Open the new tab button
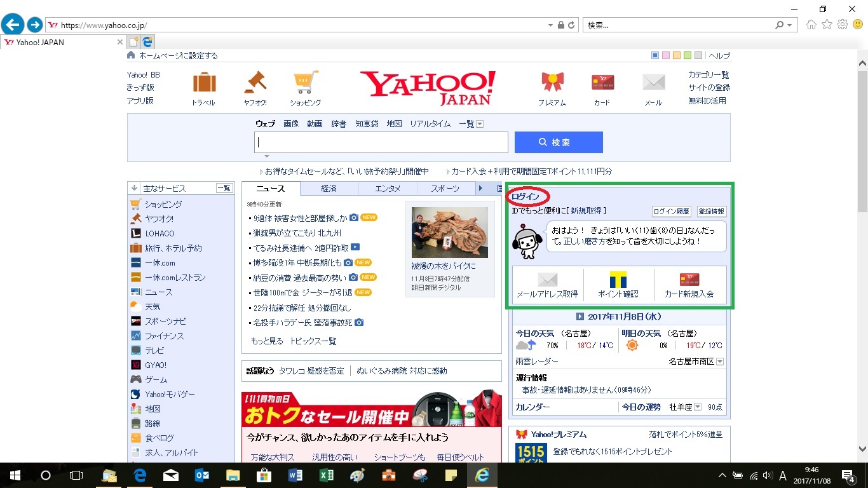Screen dimensions: 868x488 (x=133, y=42)
